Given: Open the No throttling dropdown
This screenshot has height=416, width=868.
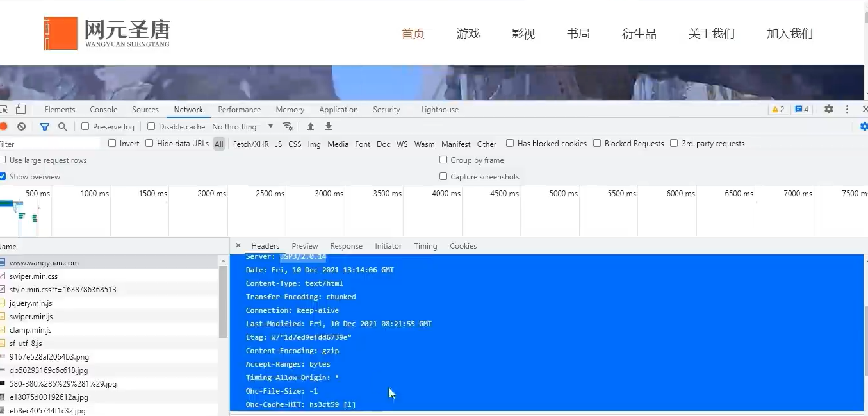Looking at the screenshot, I should pos(242,127).
